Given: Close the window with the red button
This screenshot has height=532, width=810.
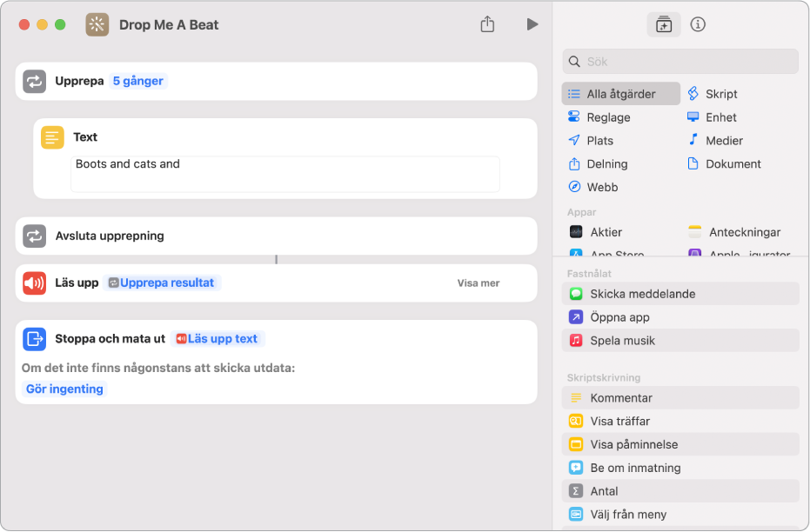Looking at the screenshot, I should click(x=24, y=24).
